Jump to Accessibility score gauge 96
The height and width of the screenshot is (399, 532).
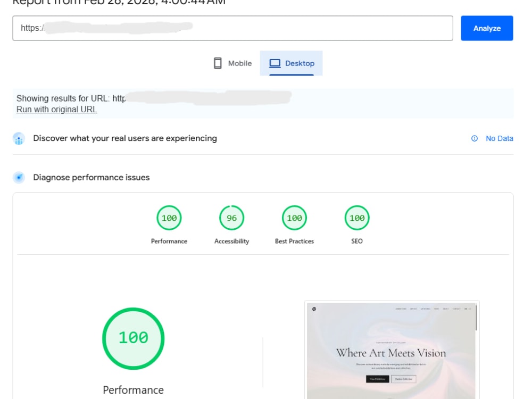click(232, 218)
